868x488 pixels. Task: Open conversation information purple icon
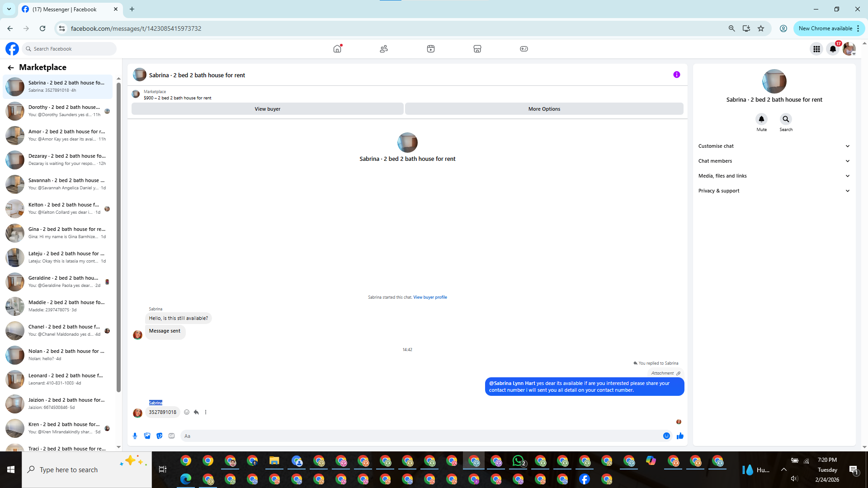click(x=676, y=75)
